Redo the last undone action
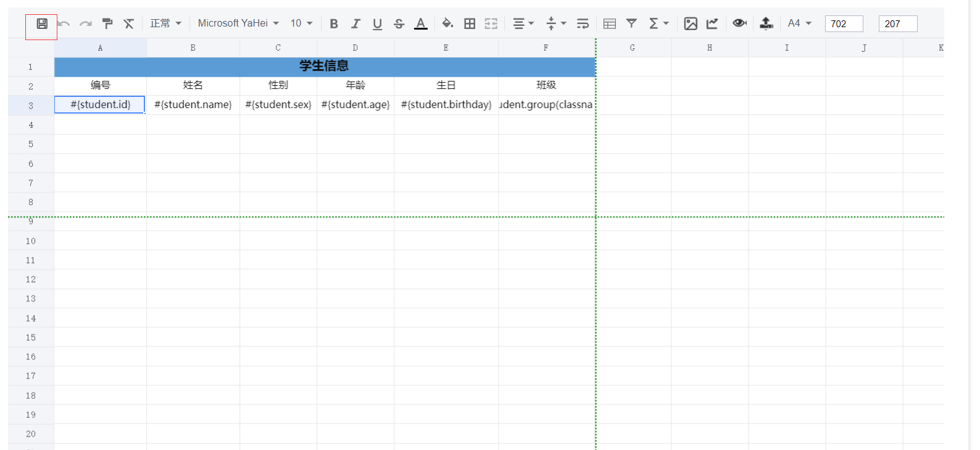Screen dimensions: 980x450 [86, 23]
